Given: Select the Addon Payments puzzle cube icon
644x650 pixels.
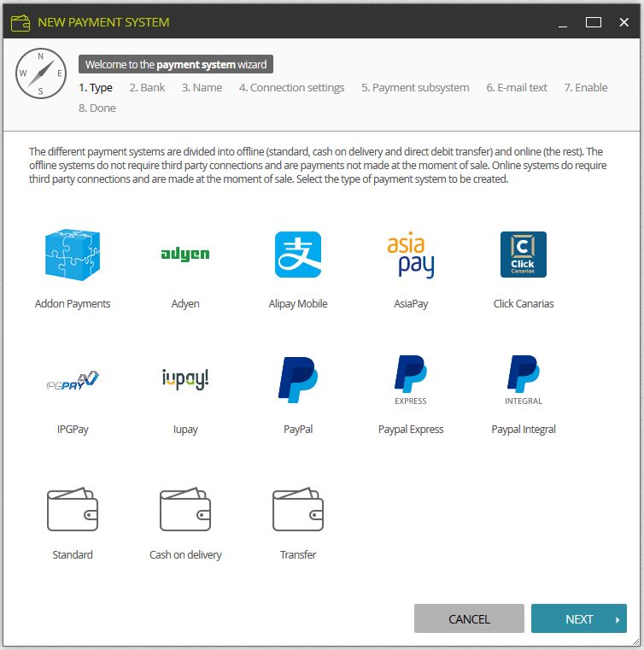Looking at the screenshot, I should pyautogui.click(x=73, y=255).
